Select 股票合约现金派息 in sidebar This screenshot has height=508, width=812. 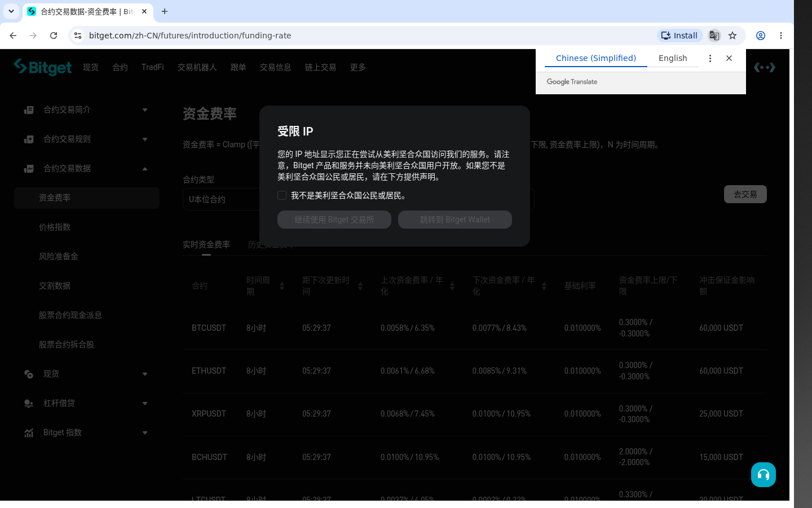pos(70,316)
